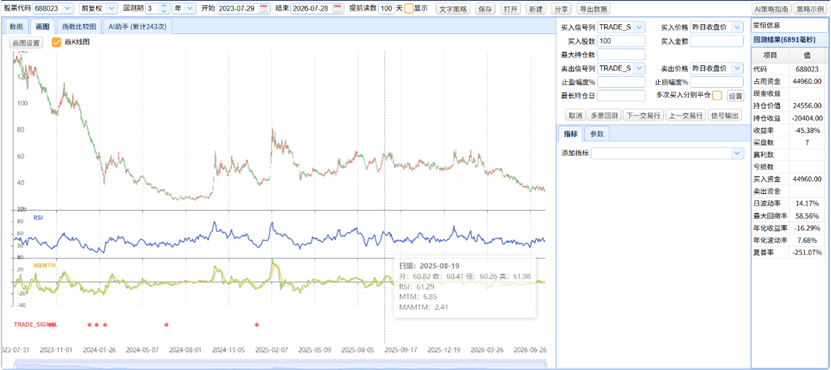
Task: Click the 新建 button
Action: tap(536, 9)
